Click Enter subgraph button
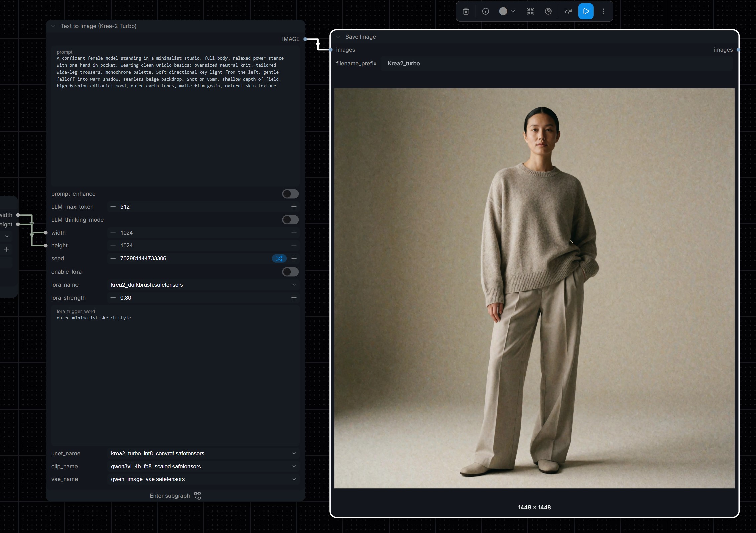Image resolution: width=756 pixels, height=533 pixels. 175,496
